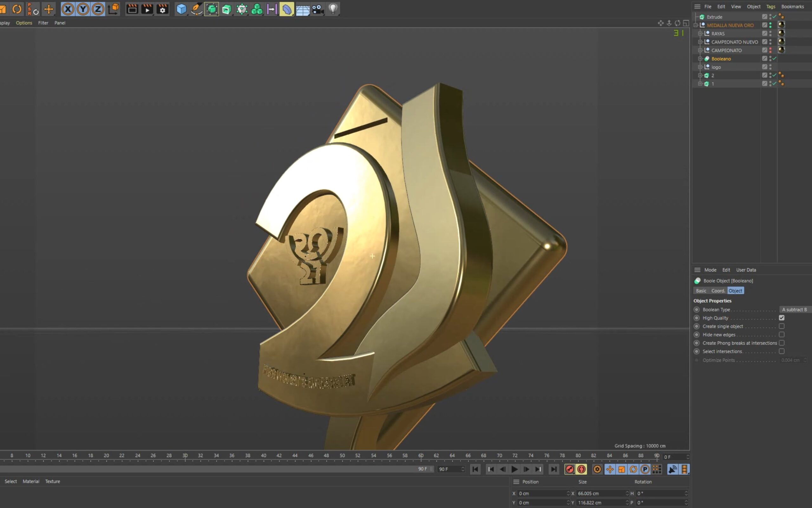This screenshot has height=508, width=812.
Task: Select the Pen spline tool
Action: click(x=196, y=9)
